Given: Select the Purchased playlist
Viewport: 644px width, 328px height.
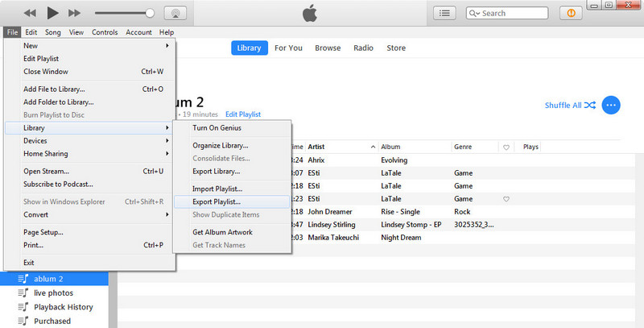Looking at the screenshot, I should (54, 321).
